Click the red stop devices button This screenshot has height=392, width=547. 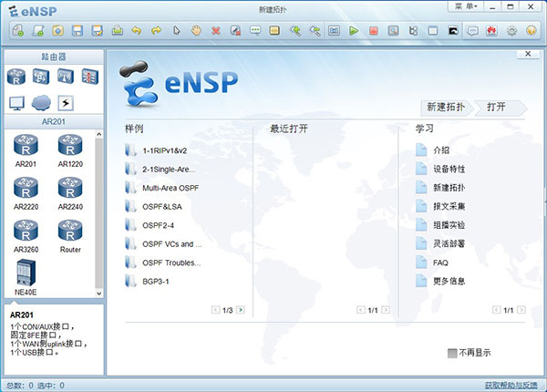(374, 31)
